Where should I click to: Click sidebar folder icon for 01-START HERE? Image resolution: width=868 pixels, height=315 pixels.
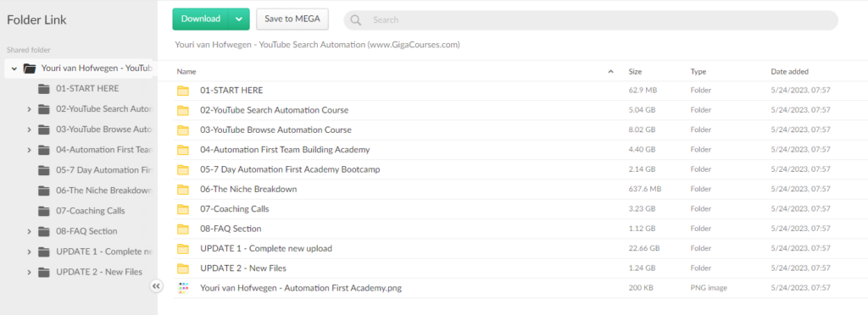click(x=44, y=88)
